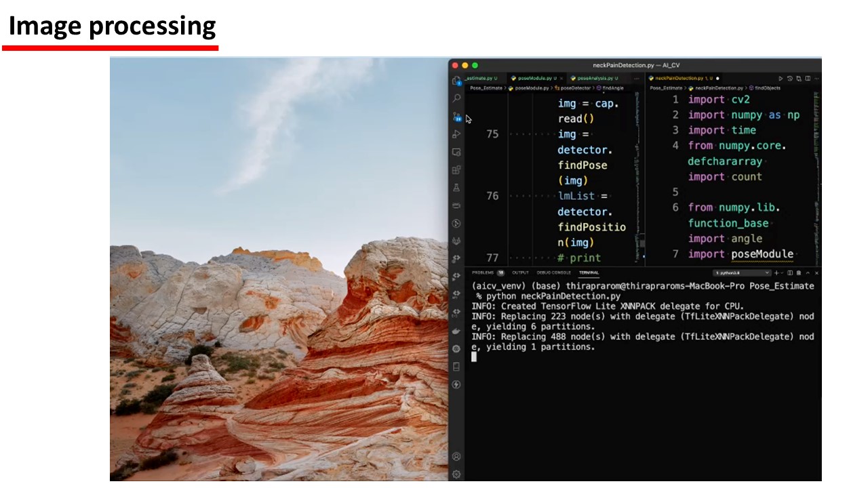Open the Search magnifier in activity bar

click(456, 98)
